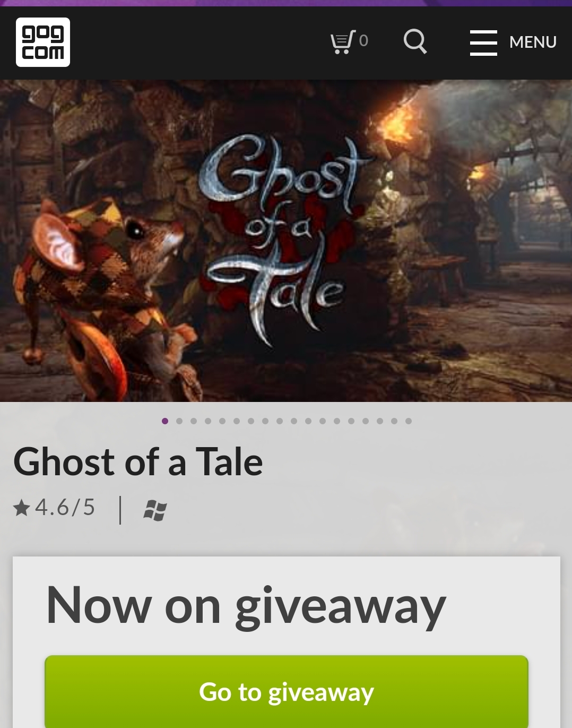Open the GOG.com home logo
This screenshot has height=728, width=572.
[x=43, y=42]
